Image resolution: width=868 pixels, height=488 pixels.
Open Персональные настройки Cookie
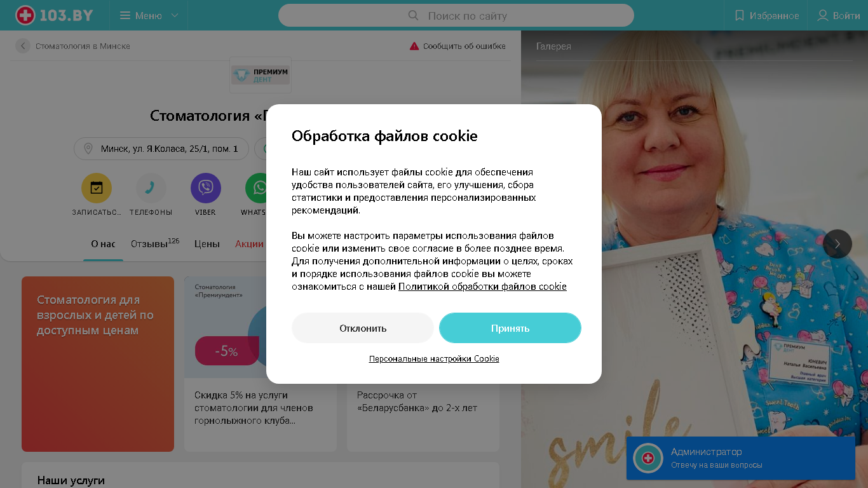(x=434, y=359)
